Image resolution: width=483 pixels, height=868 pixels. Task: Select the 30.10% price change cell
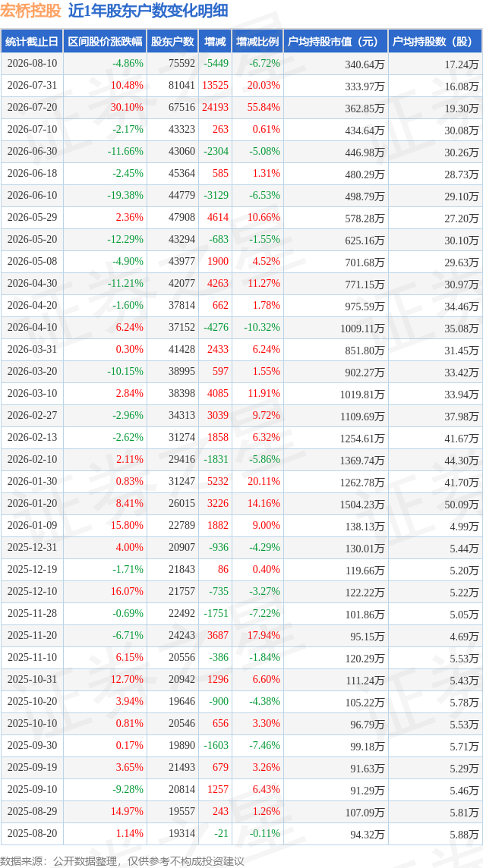128,108
